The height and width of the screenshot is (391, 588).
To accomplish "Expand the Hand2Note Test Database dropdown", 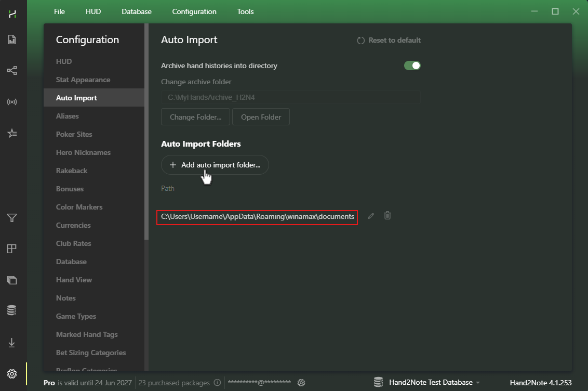I will coord(478,382).
